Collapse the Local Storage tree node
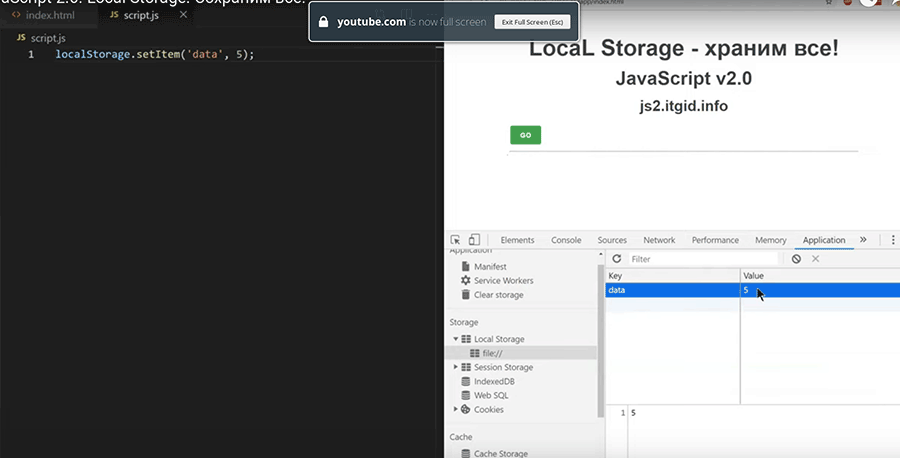 pyautogui.click(x=456, y=339)
